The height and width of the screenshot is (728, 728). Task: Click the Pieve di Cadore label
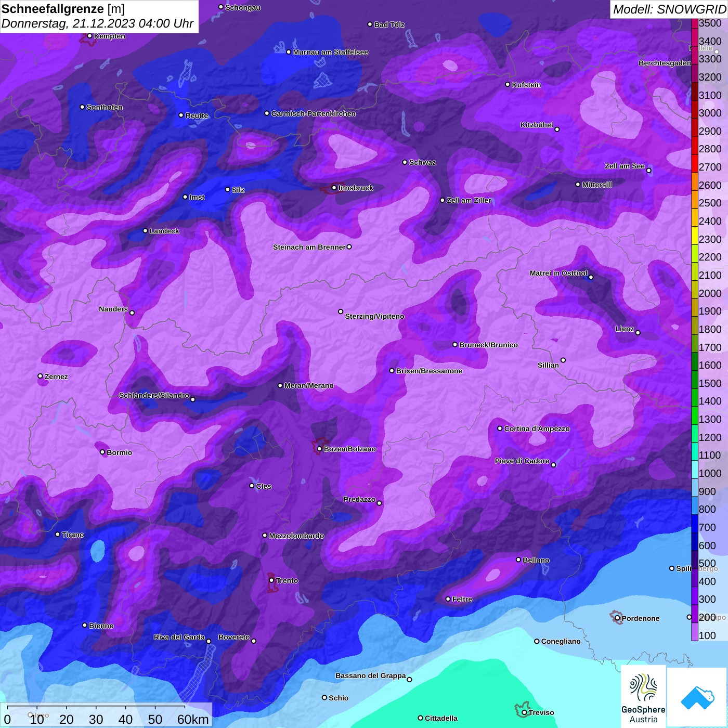coord(522,461)
